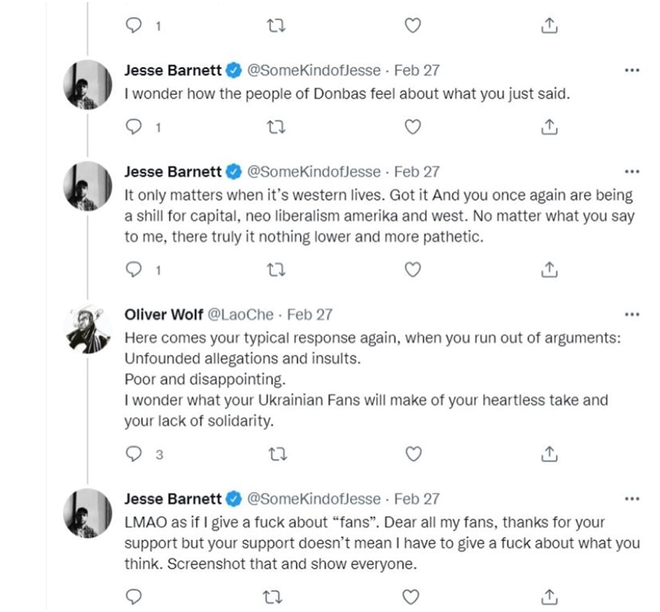The height and width of the screenshot is (612, 660).
Task: Like the 'shill for capital' tweet
Action: tap(412, 269)
